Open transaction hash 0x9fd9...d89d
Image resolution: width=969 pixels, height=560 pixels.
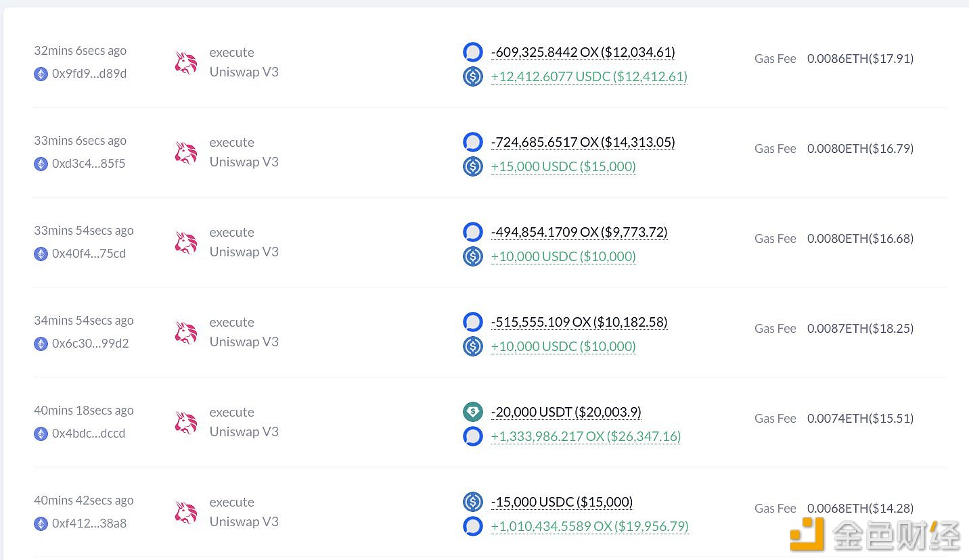pyautogui.click(x=89, y=74)
